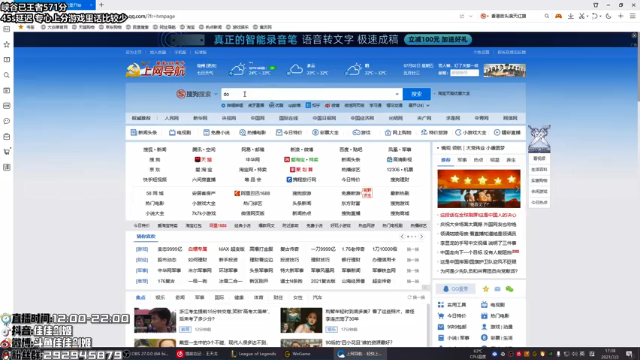
Task: Click the mail envelope icon beside QQ登录
Action: 497,289
